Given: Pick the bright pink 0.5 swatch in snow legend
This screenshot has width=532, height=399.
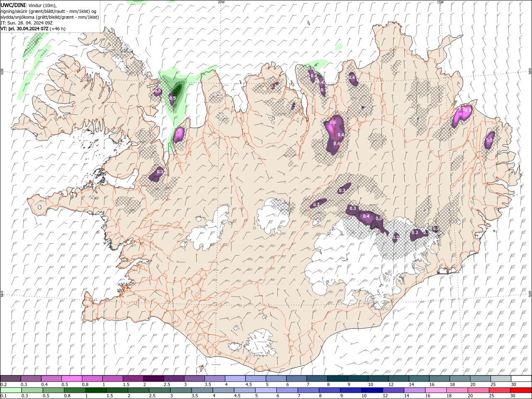Looking at the screenshot, I should 71,378.
